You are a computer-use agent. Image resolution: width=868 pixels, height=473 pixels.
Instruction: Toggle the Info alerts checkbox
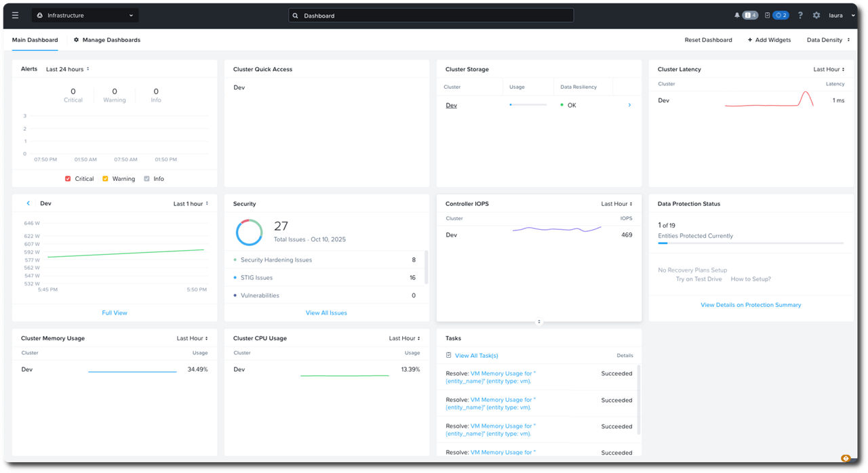click(147, 179)
